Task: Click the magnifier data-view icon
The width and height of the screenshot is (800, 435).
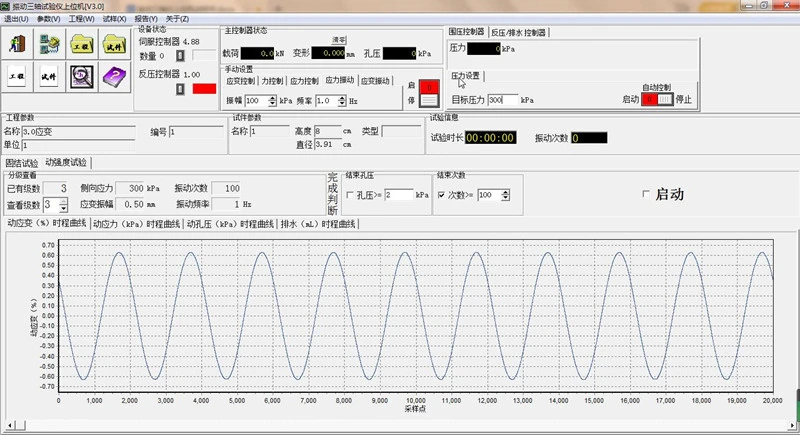Action: point(82,77)
